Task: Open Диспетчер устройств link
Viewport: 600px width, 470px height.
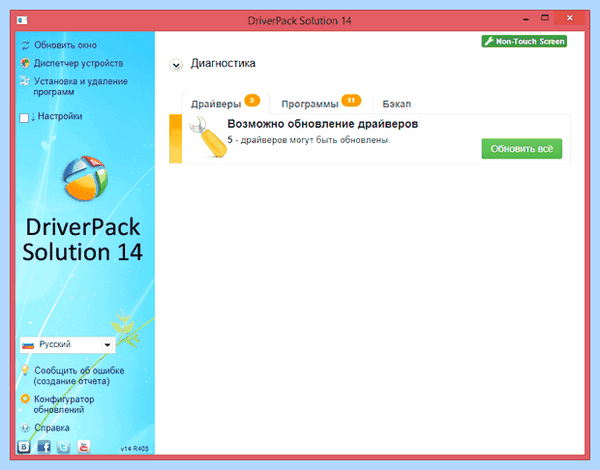Action: [78, 63]
